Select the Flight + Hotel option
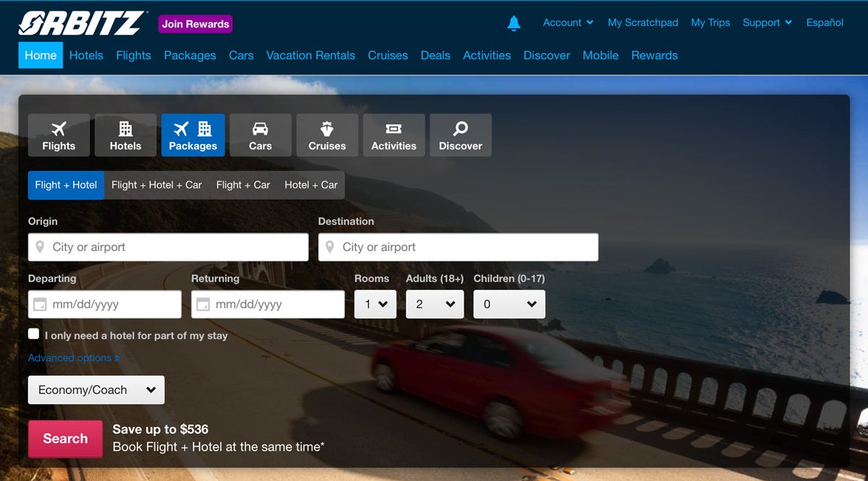Viewport: 868px width, 481px height. (x=66, y=185)
